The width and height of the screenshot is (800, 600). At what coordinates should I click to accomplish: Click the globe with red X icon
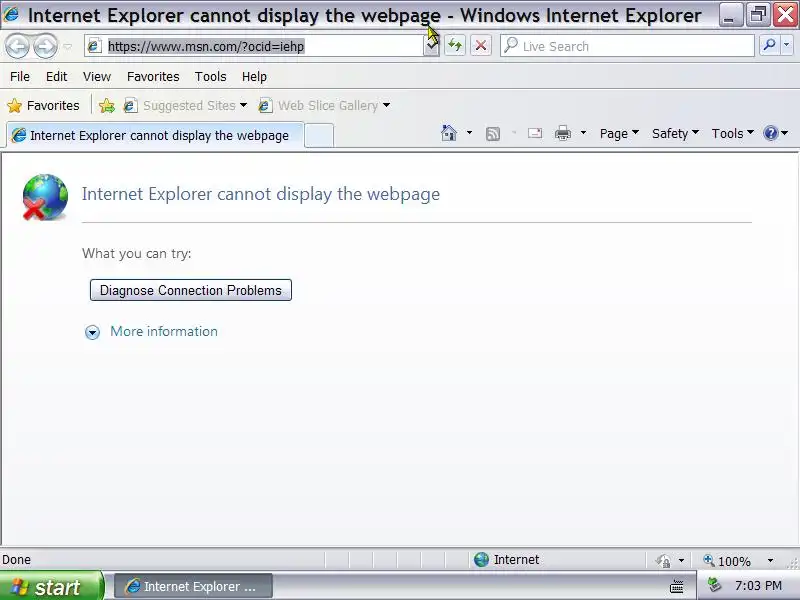tap(45, 197)
